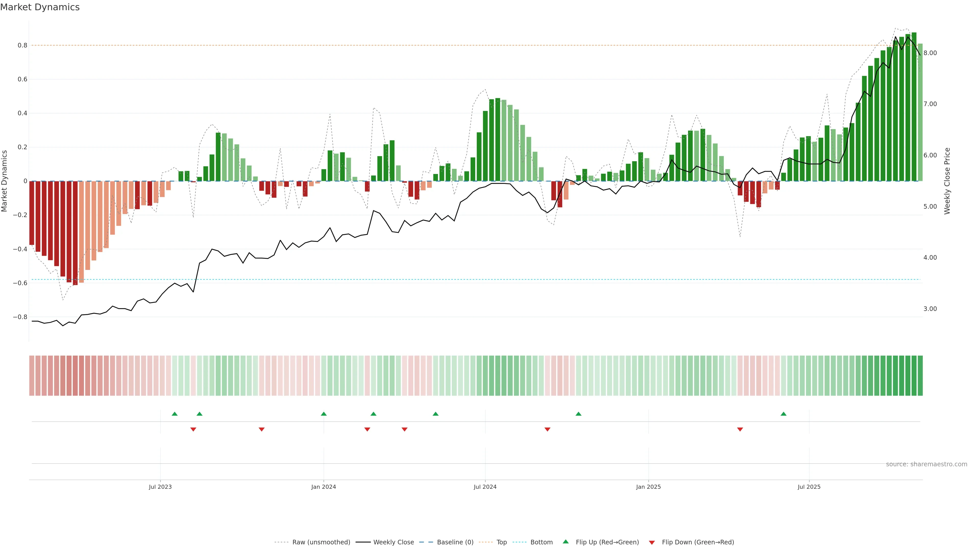Viewport: 980px width, 551px height.
Task: Click the Weekly Close Price axis title
Action: click(x=947, y=181)
